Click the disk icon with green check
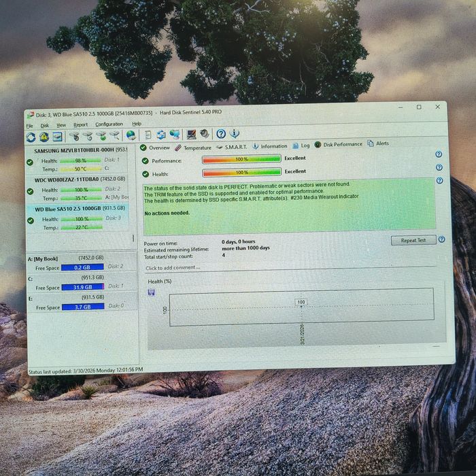Image resolution: width=476 pixels, height=476 pixels. (101, 136)
